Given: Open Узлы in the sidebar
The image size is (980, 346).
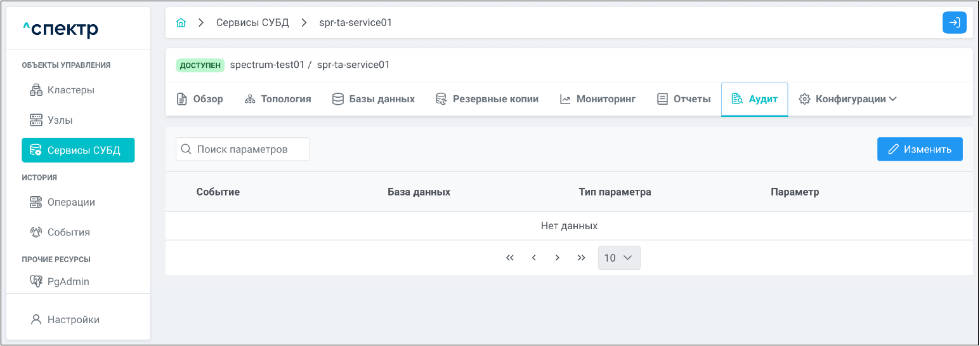Looking at the screenshot, I should point(60,120).
